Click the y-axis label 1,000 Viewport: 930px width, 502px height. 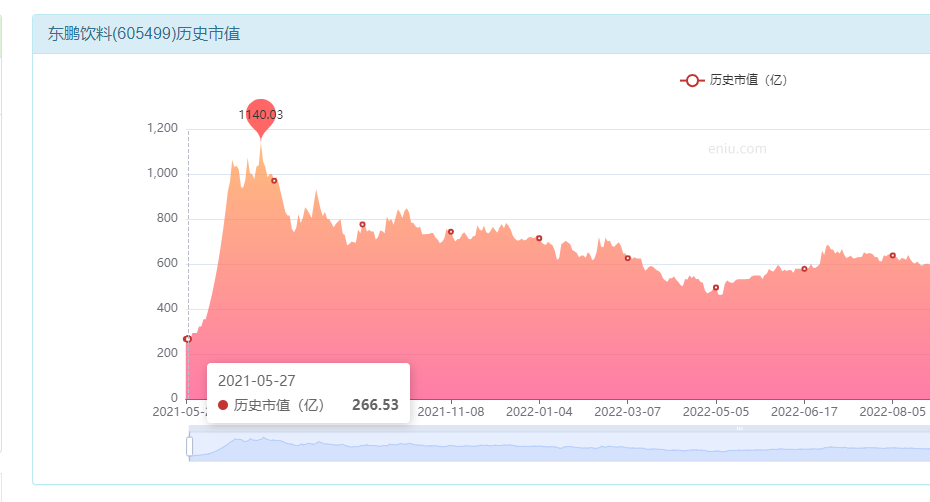(x=163, y=173)
